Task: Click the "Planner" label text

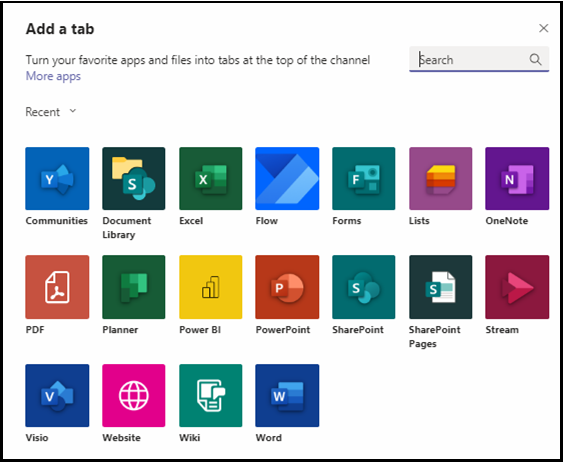Action: 120,330
